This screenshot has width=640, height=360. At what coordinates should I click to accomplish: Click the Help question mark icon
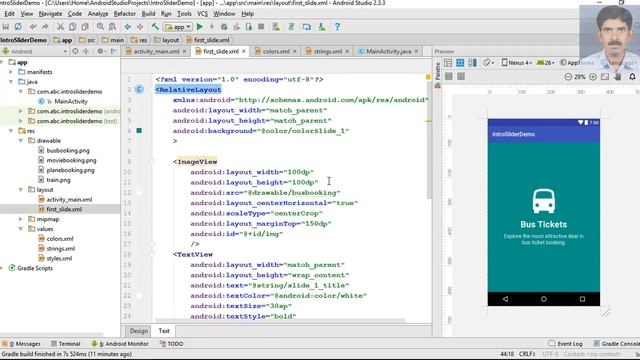point(337,27)
